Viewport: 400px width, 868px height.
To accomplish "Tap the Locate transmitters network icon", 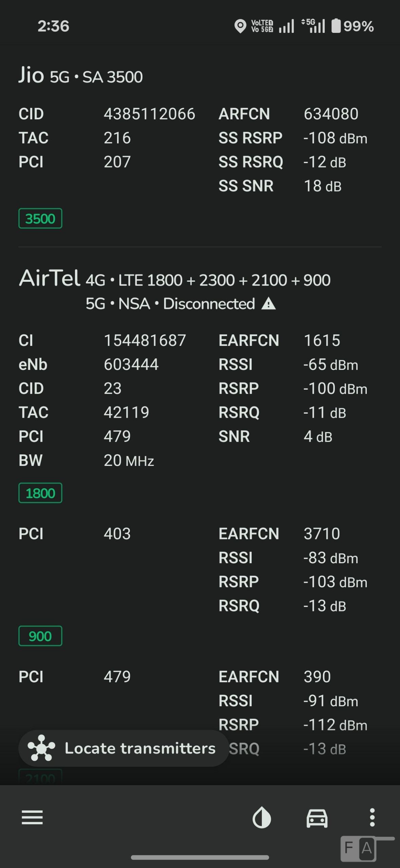I will [x=41, y=748].
